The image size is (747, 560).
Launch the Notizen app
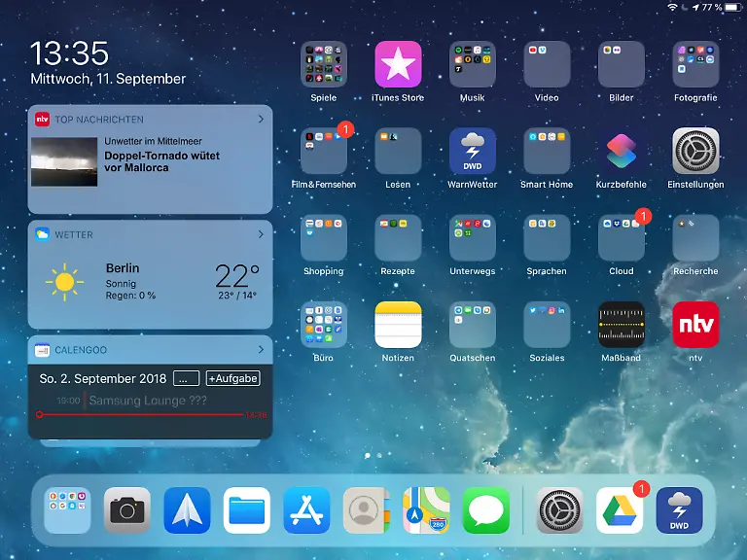[x=398, y=325]
